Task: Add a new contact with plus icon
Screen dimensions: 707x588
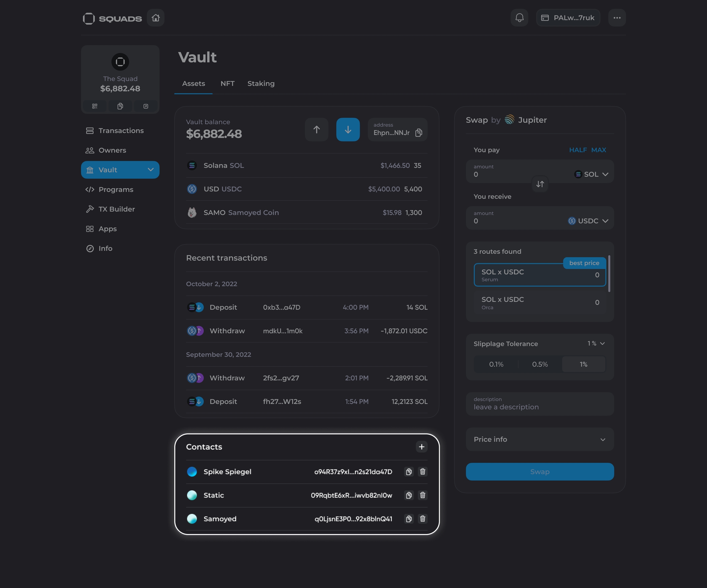Action: tap(421, 447)
